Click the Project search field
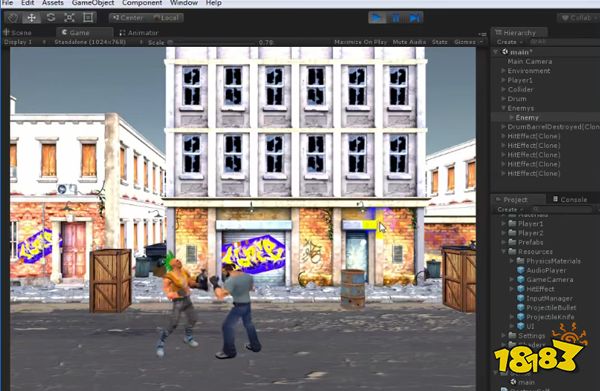Viewport: 600px width, 391px height. pyautogui.click(x=562, y=210)
